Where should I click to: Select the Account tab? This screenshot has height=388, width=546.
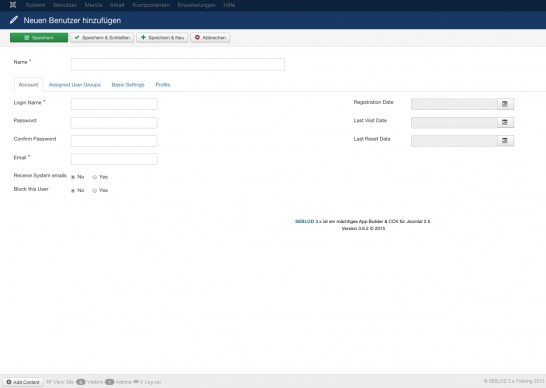point(29,85)
